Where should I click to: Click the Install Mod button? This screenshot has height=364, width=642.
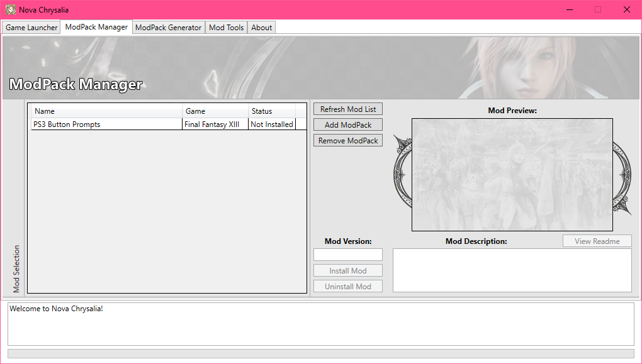pyautogui.click(x=348, y=271)
